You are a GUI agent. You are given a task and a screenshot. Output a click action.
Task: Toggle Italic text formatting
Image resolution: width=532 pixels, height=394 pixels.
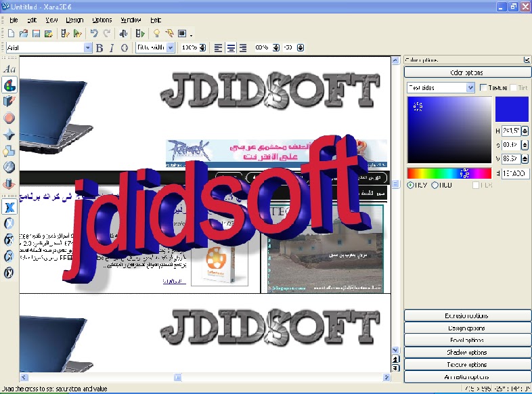click(112, 48)
